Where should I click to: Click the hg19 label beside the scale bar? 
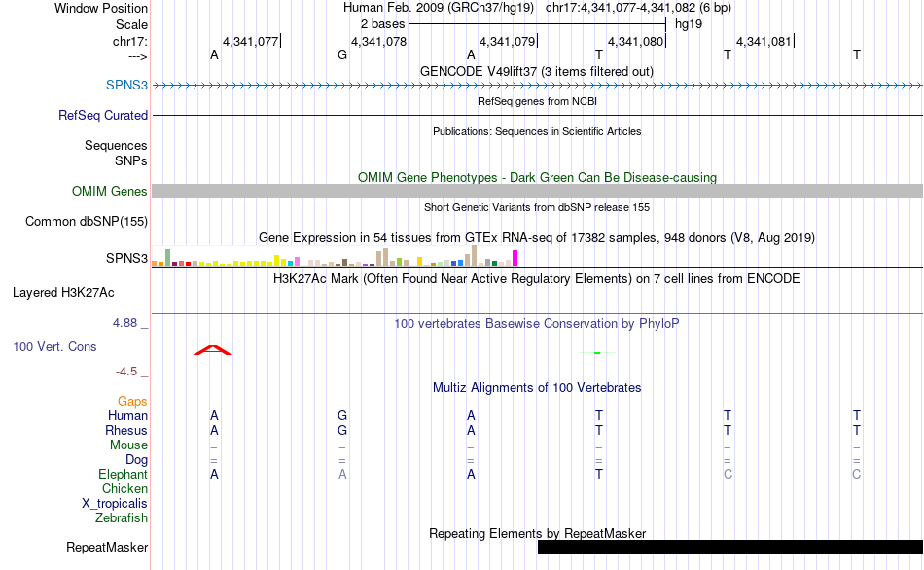click(689, 24)
